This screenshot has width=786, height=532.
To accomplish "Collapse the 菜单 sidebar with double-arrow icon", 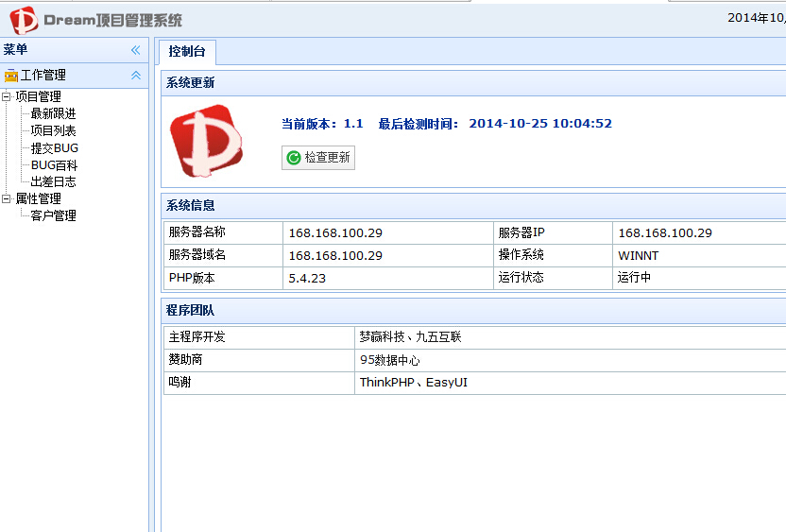I will (135, 50).
